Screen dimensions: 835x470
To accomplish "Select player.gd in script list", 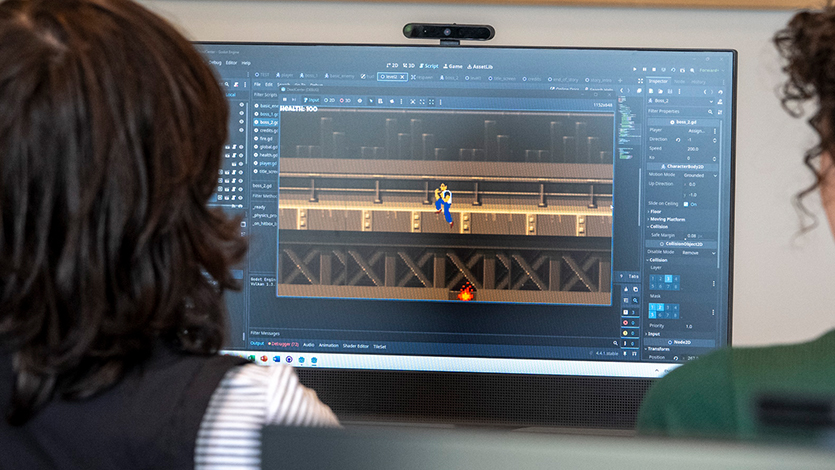I will tap(266, 163).
